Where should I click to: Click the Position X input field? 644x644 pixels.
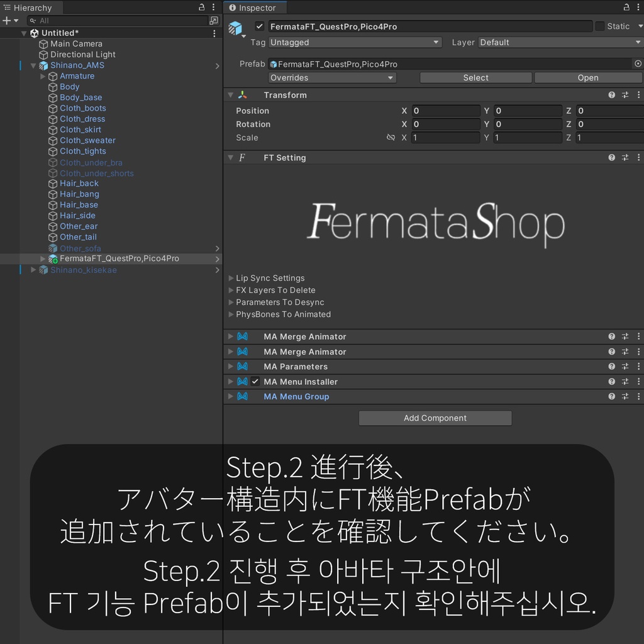point(445,110)
